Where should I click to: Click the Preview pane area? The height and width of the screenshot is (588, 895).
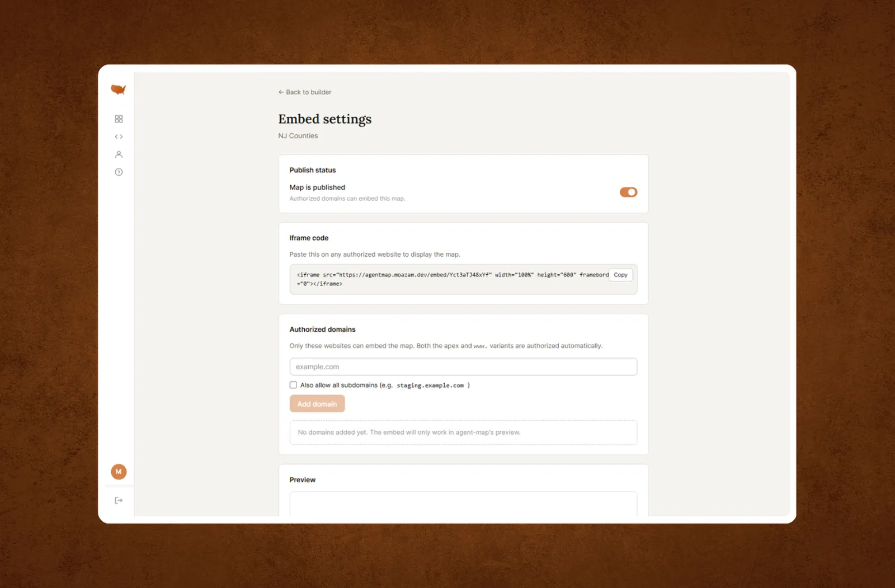[463, 504]
